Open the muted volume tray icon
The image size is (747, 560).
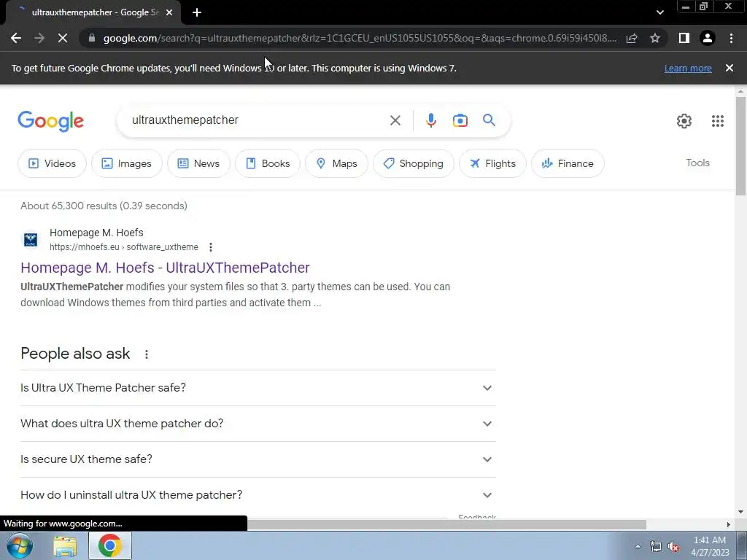coord(673,546)
